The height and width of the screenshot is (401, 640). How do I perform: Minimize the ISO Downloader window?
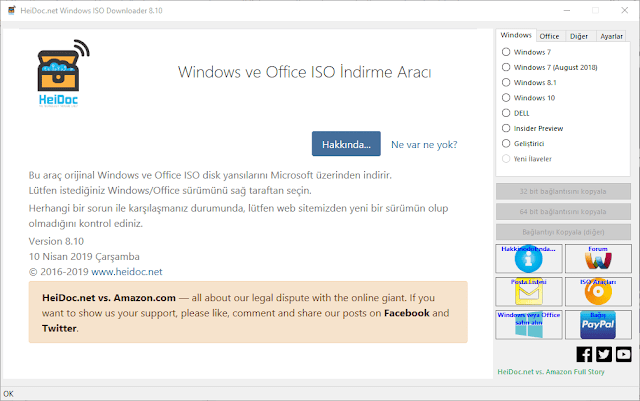pos(567,10)
